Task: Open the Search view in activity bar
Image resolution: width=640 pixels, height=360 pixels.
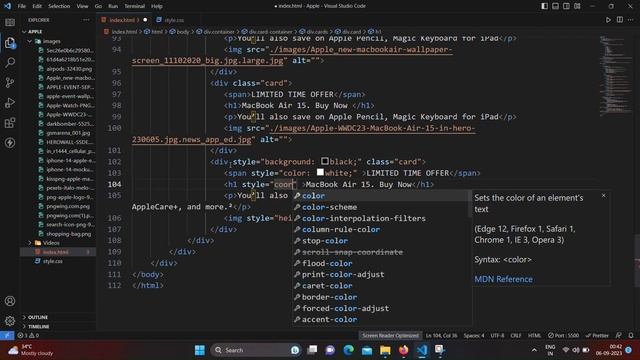Action: [10, 62]
